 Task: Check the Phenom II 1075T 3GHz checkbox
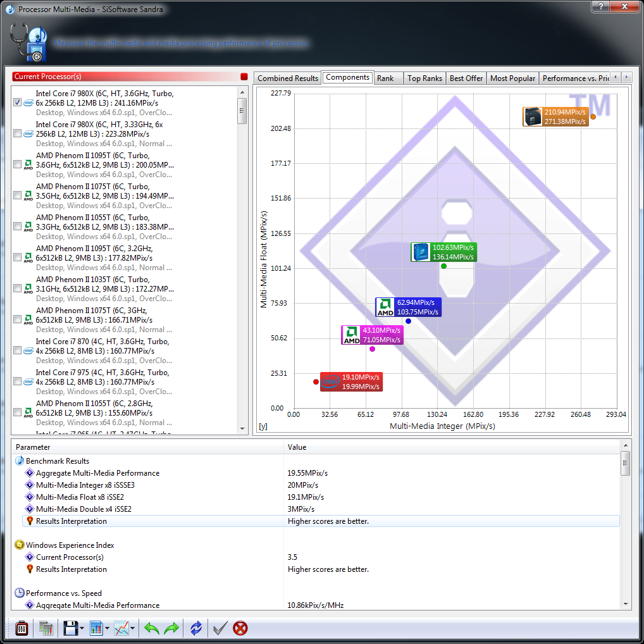click(x=17, y=319)
